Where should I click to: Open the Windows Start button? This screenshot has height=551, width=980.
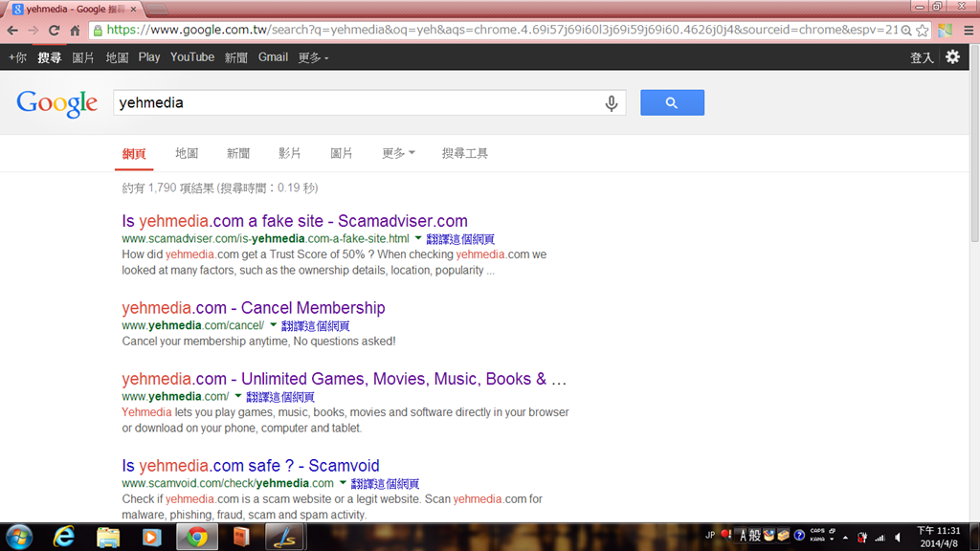click(19, 537)
